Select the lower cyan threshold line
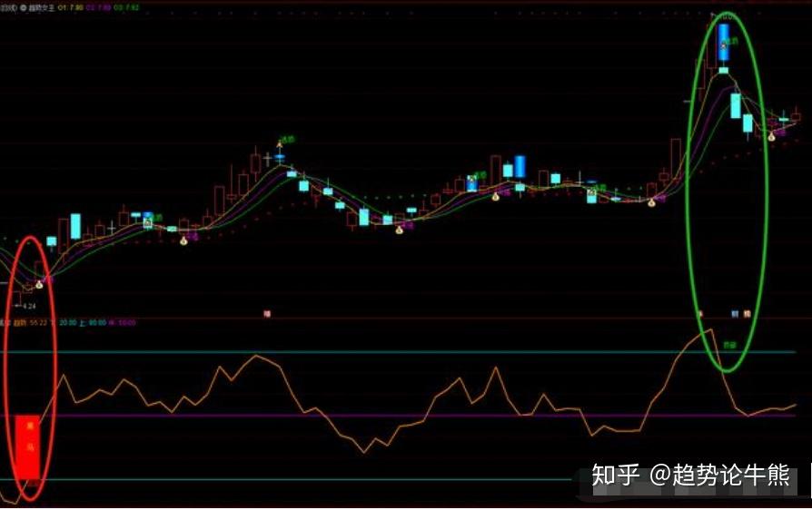The width and height of the screenshot is (812, 510). [272, 479]
